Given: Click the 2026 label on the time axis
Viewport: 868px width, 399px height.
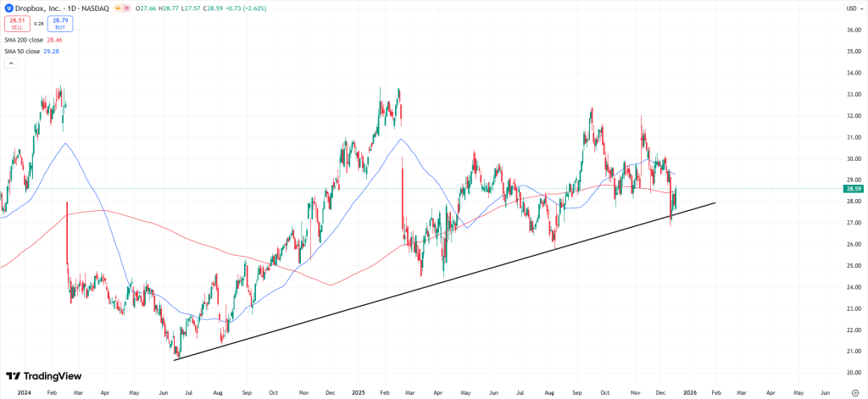Looking at the screenshot, I should click(x=689, y=393).
